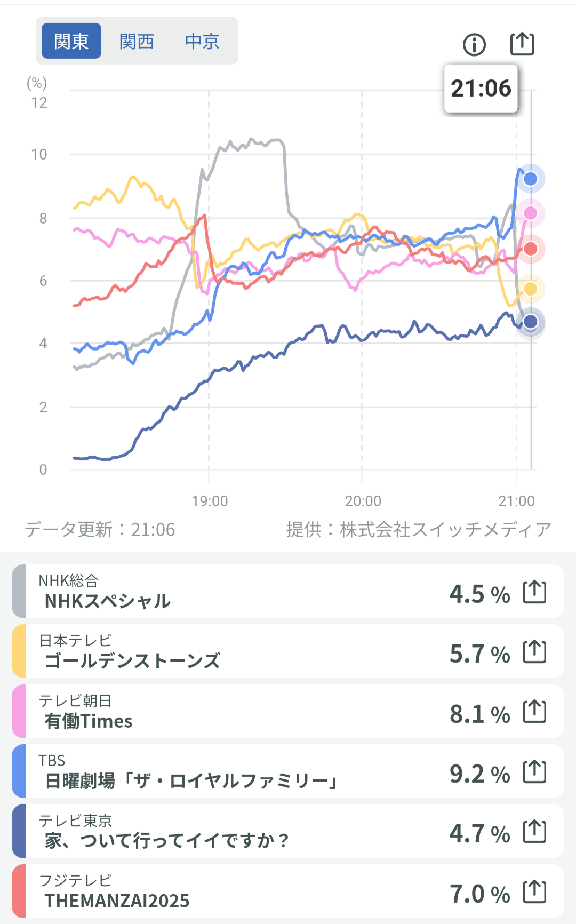Tap the chart share icon at top right
Screen dimensions: 576x924
[522, 44]
